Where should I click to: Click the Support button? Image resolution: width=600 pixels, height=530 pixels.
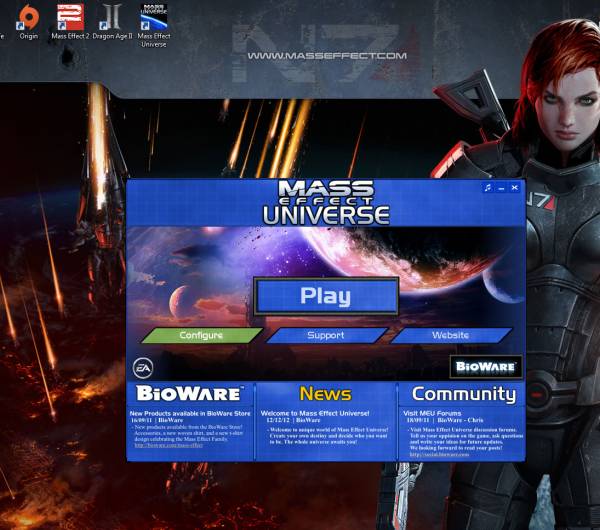[x=326, y=335]
